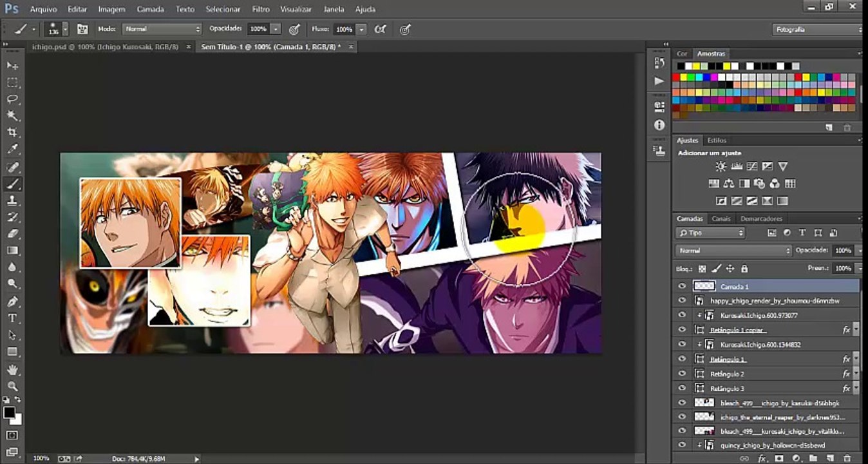Delete layer with trash icon in Camadas panel
868x464 pixels.
click(x=848, y=458)
